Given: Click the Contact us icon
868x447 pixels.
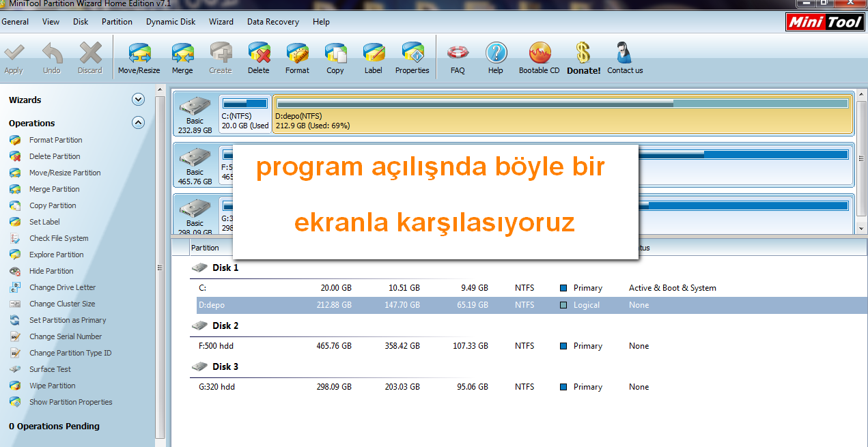Looking at the screenshot, I should tap(625, 53).
